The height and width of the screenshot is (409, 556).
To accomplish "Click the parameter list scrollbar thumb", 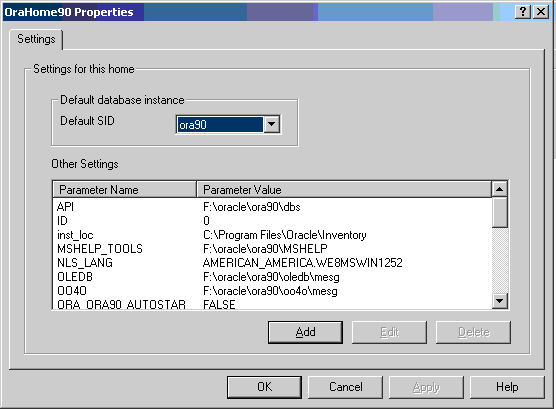I will click(x=499, y=212).
